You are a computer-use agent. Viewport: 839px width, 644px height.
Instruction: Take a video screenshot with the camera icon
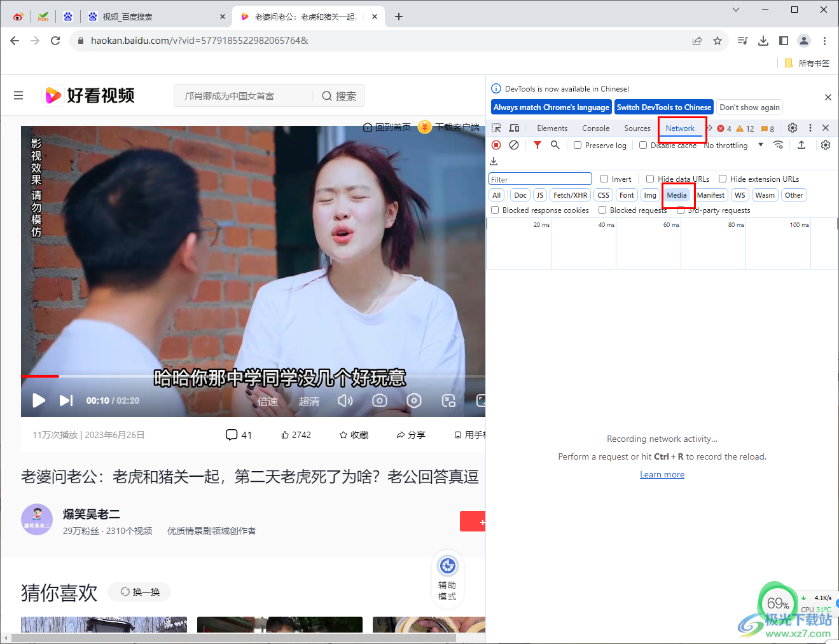380,401
